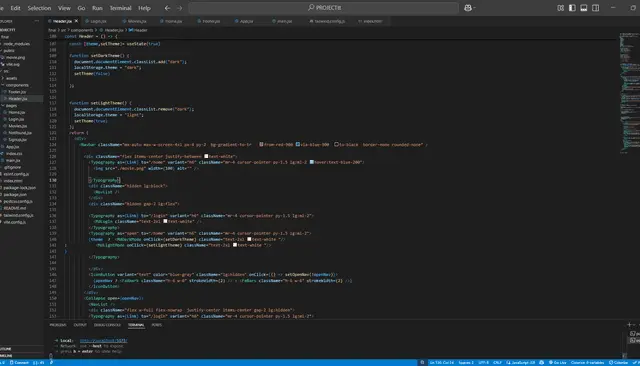Open vite.svg in the explorer
Image resolution: width=640 pixels, height=366 pixels.
(13, 64)
